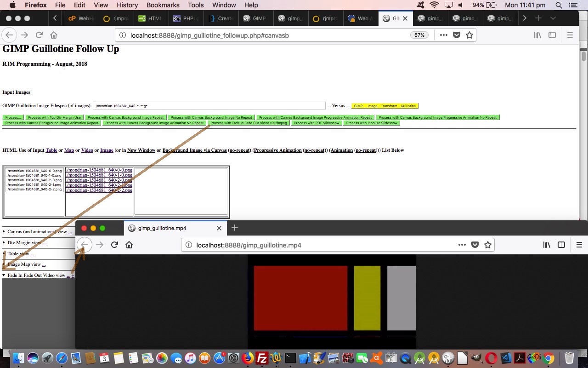
Task: Open the Progressive Animation link
Action: [x=277, y=150]
